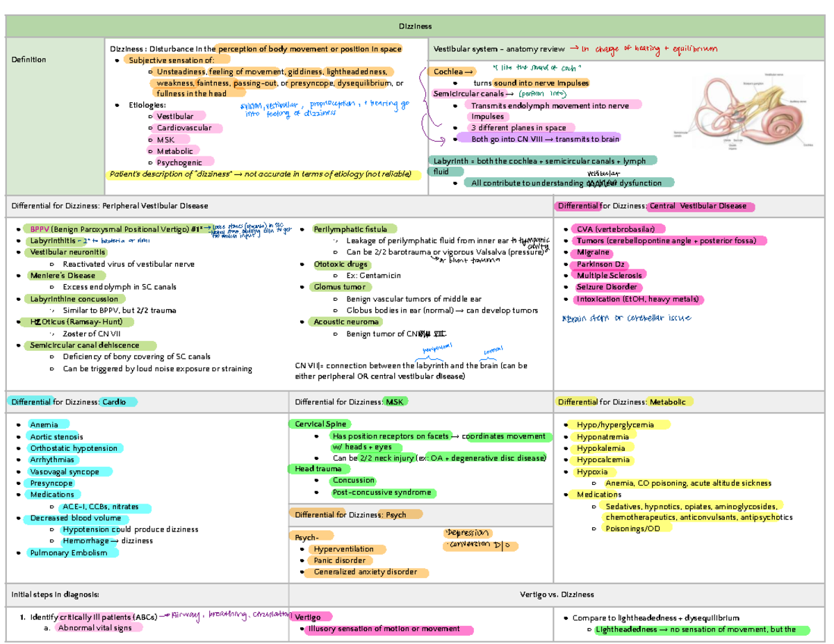Select the 'Pulmonary Embolism' bullet
834x644 pixels.
pos(69,553)
